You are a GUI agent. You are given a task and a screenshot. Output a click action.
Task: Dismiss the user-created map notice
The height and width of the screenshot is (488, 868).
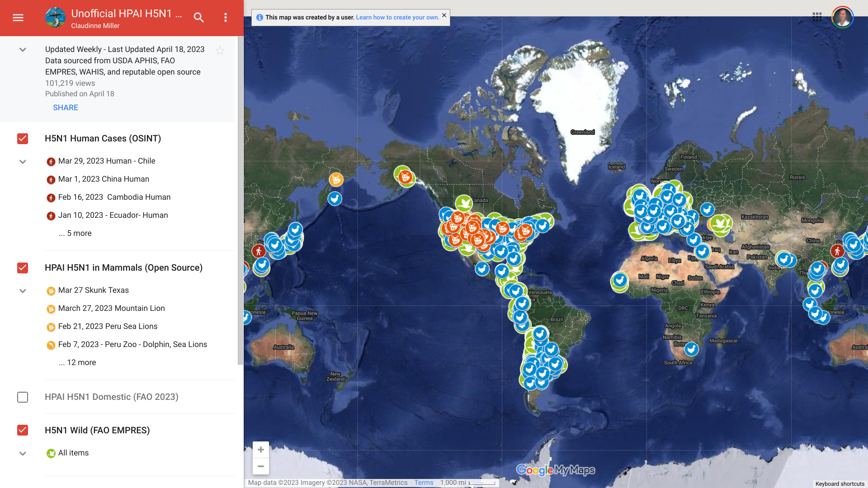click(444, 15)
